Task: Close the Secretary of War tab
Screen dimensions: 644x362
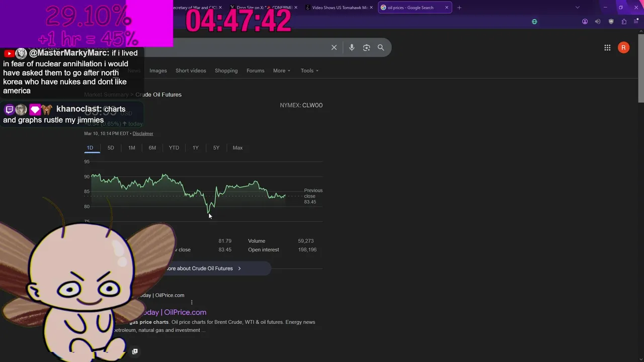Action: [220, 8]
